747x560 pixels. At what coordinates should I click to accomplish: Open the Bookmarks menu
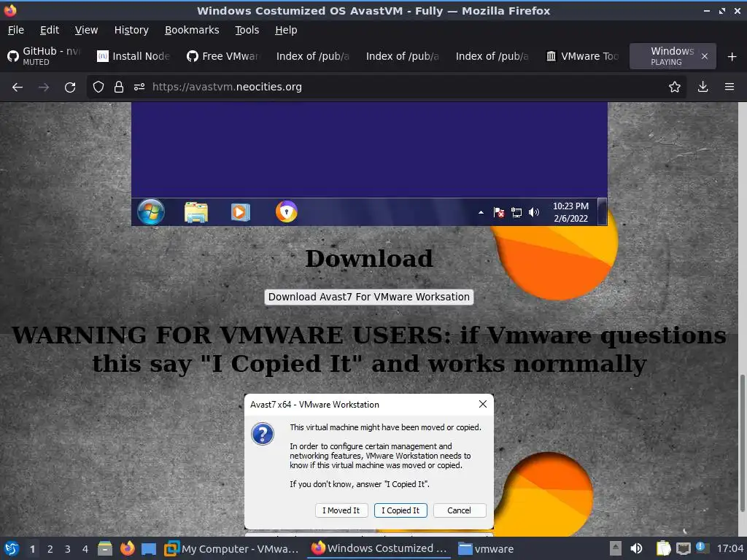click(192, 30)
